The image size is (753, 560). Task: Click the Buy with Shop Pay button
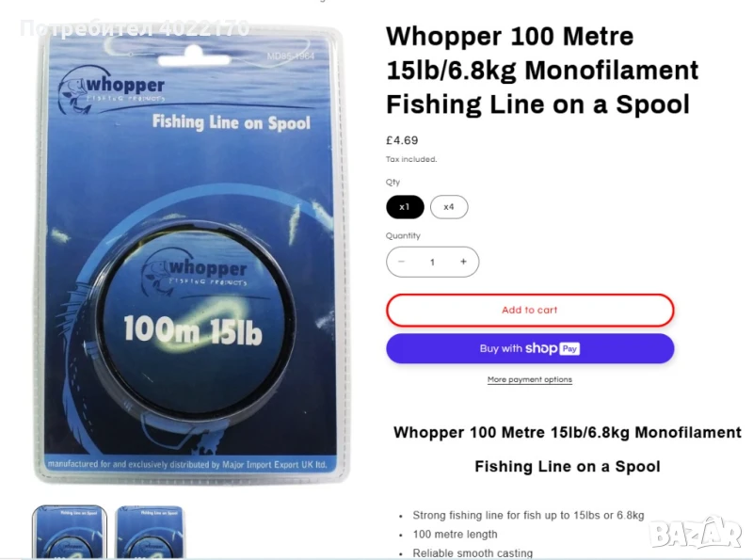(x=530, y=348)
